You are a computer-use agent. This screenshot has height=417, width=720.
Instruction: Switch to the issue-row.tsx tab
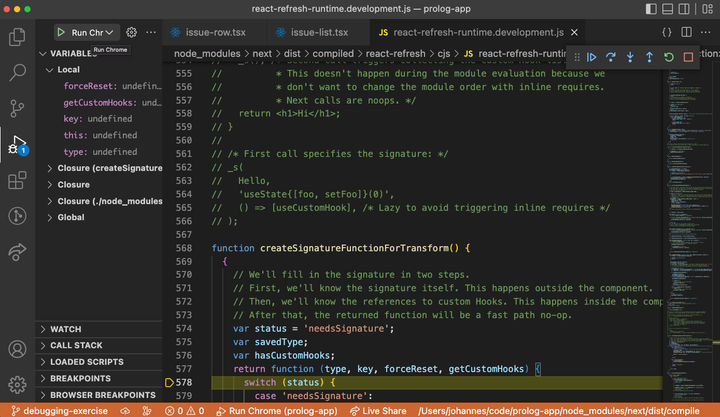215,33
